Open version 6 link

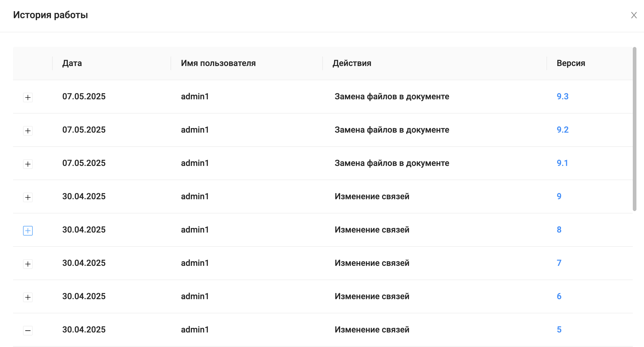[559, 296]
